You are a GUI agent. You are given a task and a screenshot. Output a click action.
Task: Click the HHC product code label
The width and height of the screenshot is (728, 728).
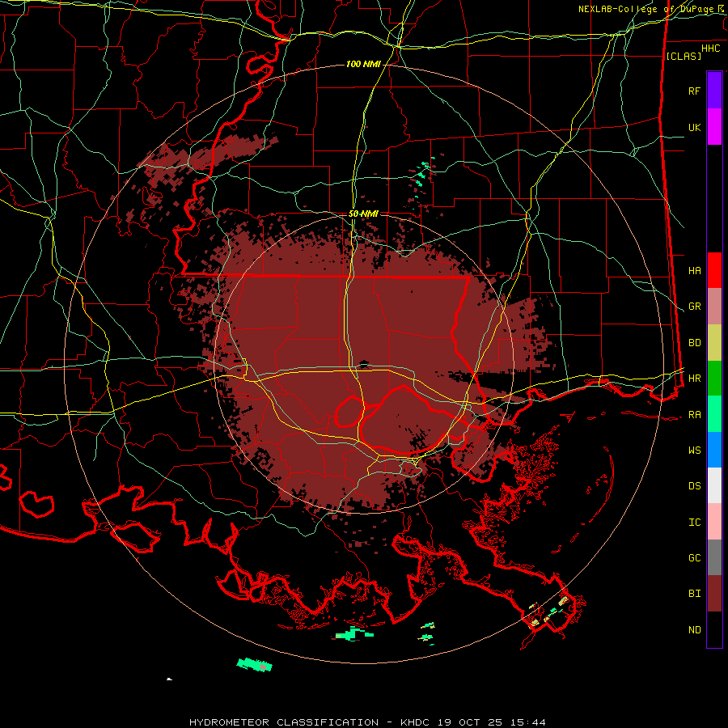[x=711, y=49]
